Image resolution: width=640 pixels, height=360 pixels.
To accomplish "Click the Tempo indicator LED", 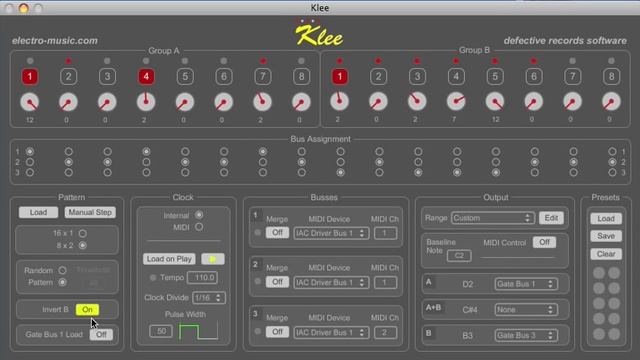I will [x=153, y=278].
